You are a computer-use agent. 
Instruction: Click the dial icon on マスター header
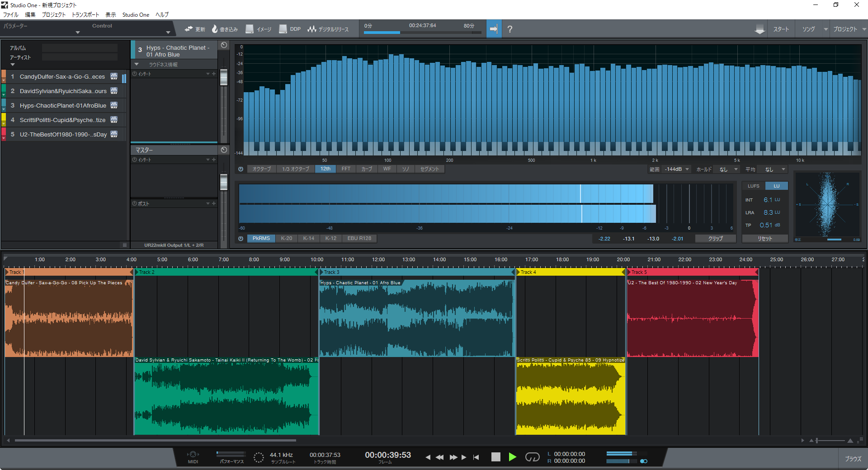(224, 150)
